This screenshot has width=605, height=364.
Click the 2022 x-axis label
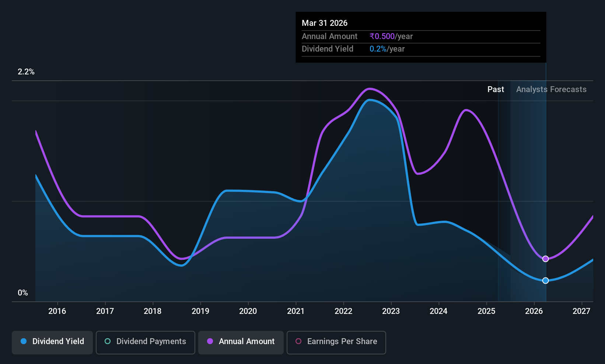tap(343, 311)
